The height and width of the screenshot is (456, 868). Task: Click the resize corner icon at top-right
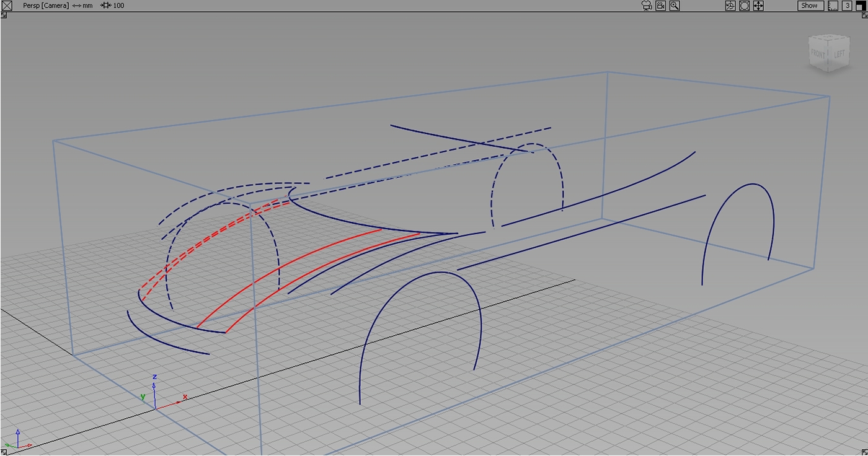click(x=864, y=15)
